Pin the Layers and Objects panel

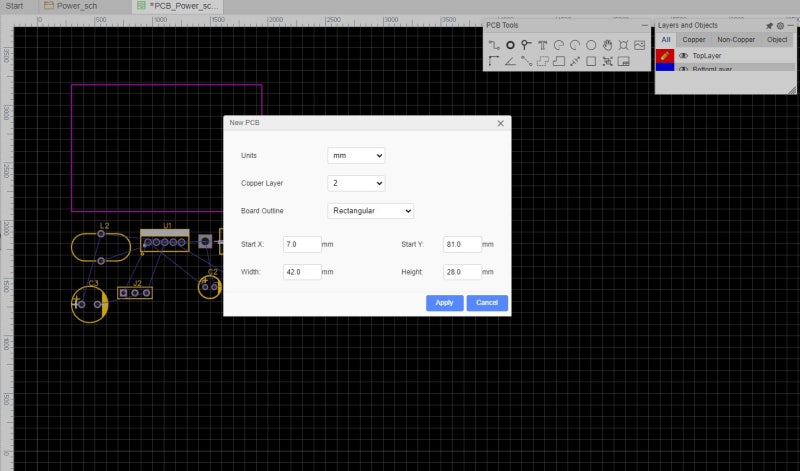click(x=769, y=26)
